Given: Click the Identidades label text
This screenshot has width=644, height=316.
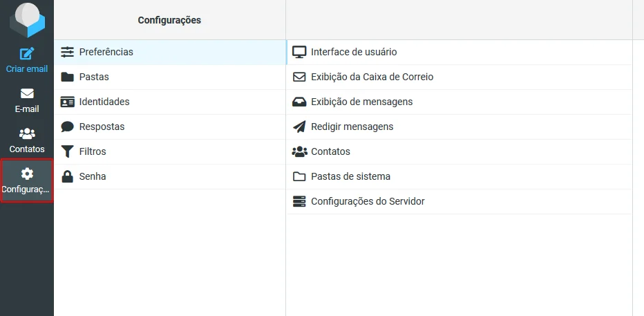Looking at the screenshot, I should [104, 102].
